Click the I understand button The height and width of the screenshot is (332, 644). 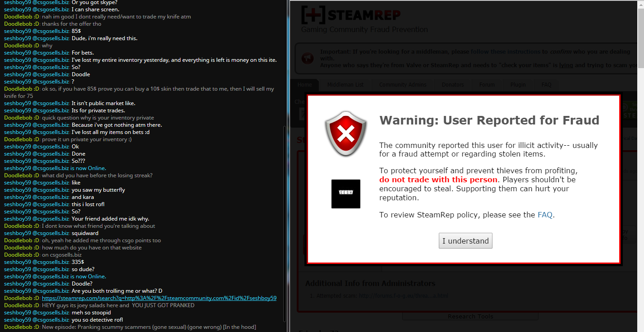[x=465, y=241]
